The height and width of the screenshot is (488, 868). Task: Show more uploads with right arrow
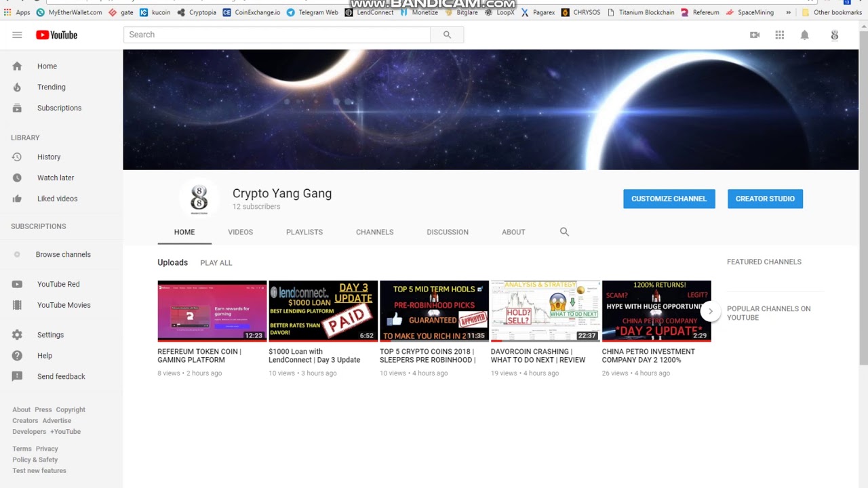click(x=710, y=311)
